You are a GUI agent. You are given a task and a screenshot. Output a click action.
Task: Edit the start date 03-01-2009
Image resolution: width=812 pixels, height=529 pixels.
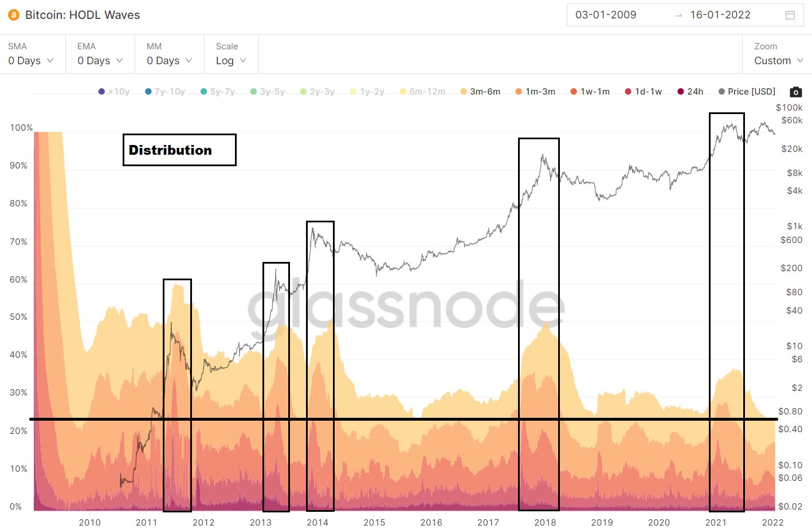(606, 15)
